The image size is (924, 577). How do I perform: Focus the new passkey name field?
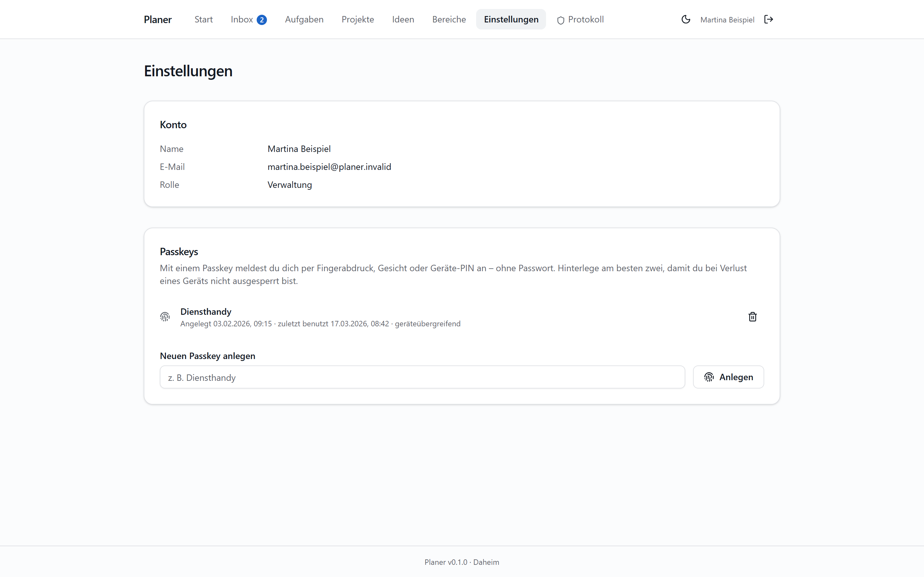(x=422, y=377)
